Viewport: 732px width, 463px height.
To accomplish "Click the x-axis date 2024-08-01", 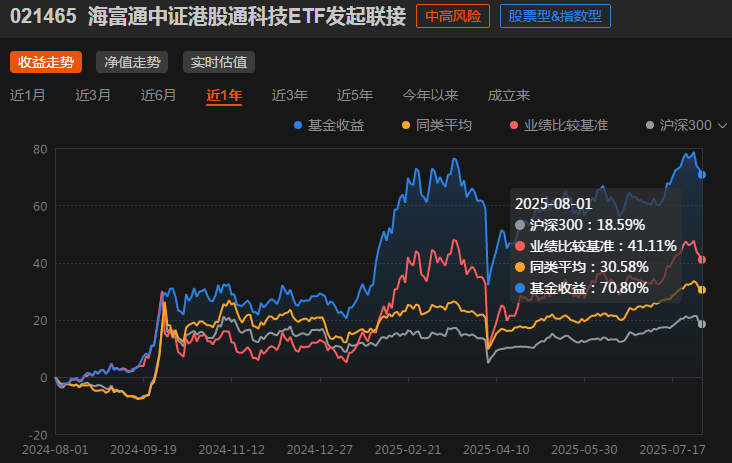I will 55,449.
